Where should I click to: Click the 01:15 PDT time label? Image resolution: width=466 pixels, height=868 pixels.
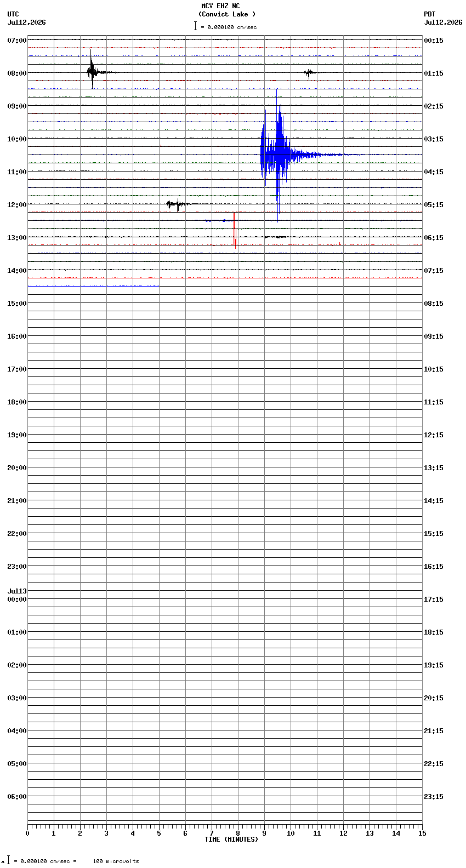(434, 73)
